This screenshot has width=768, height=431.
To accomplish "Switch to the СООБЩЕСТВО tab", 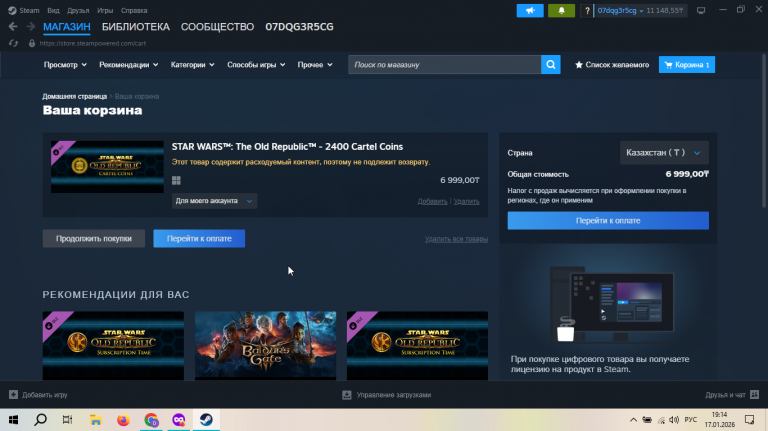I will click(x=217, y=27).
